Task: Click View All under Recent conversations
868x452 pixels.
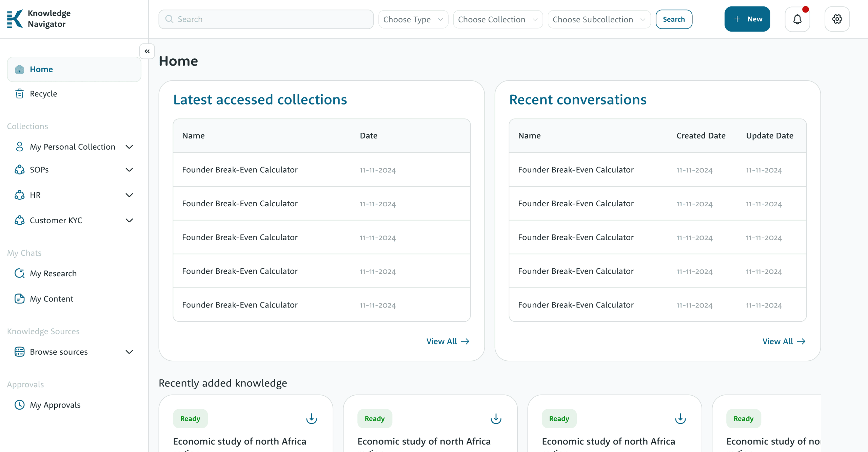Action: coord(784,341)
